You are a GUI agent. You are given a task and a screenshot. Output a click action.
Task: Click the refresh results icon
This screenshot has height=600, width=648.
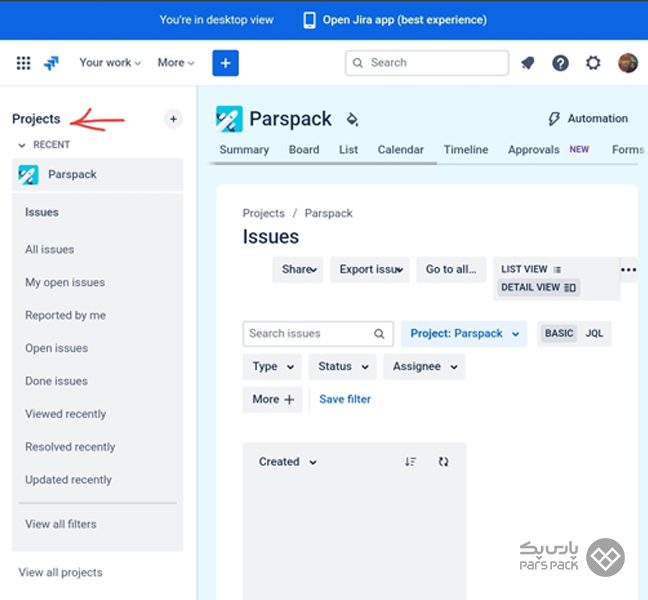(443, 462)
